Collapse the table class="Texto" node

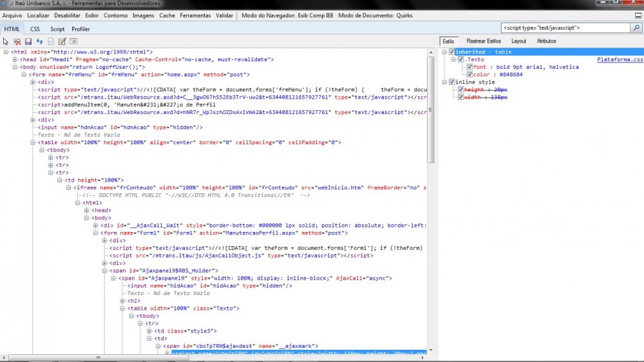click(122, 309)
